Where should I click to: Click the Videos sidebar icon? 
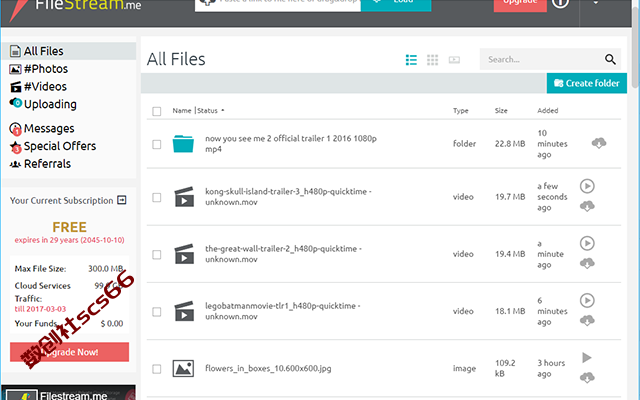tap(16, 87)
